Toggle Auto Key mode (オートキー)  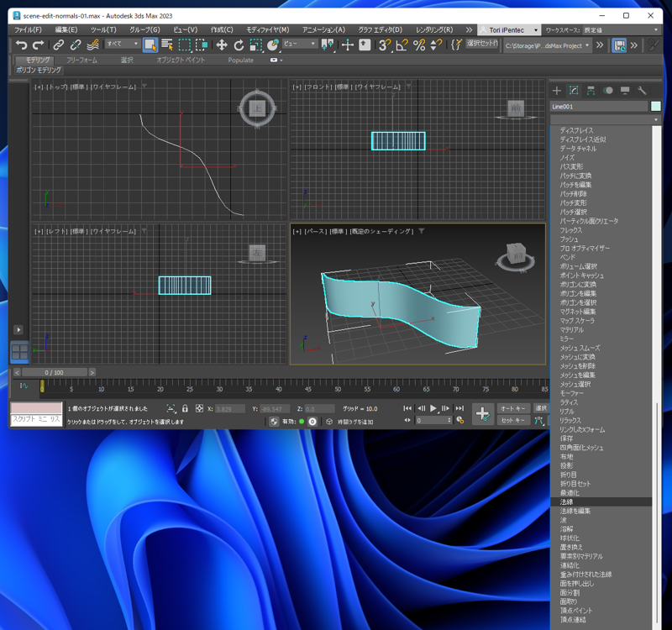pyautogui.click(x=512, y=408)
